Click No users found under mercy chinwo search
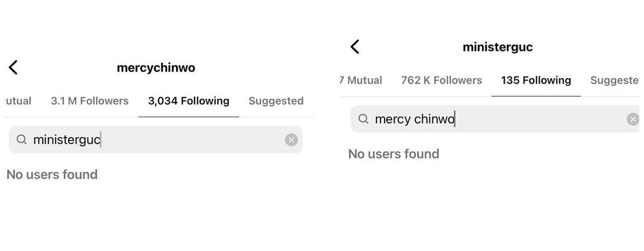The image size is (644, 251). click(394, 154)
